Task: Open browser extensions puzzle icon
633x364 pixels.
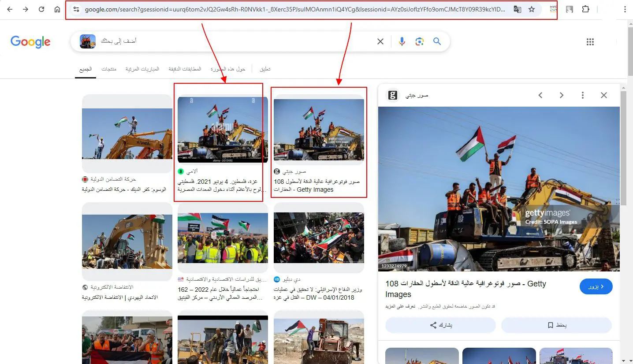Action: point(585,9)
